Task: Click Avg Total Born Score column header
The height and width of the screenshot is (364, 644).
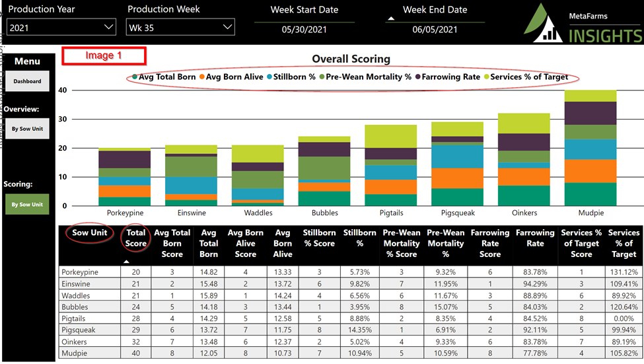Action: [172, 243]
